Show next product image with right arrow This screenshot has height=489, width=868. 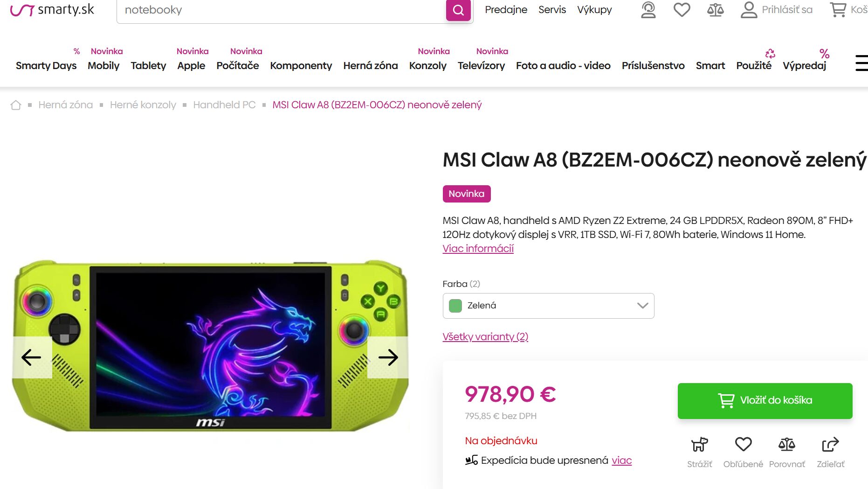click(x=388, y=357)
